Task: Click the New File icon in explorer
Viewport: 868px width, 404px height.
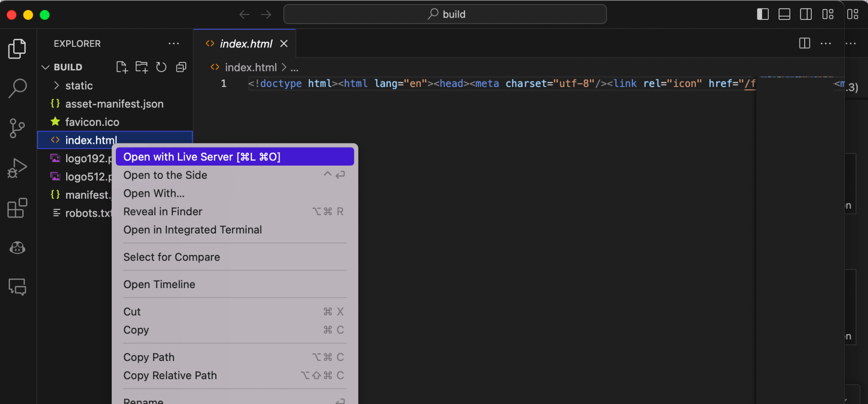Action: pyautogui.click(x=122, y=67)
